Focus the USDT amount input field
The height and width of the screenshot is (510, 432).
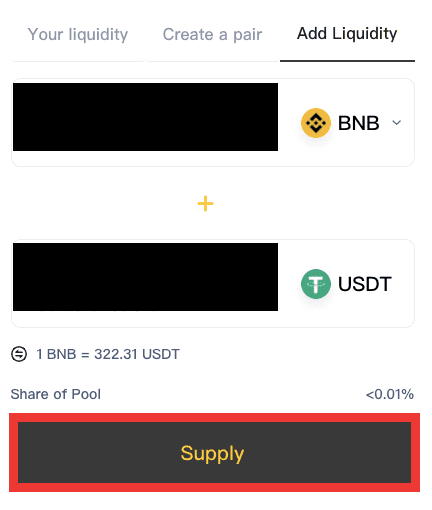coord(145,277)
